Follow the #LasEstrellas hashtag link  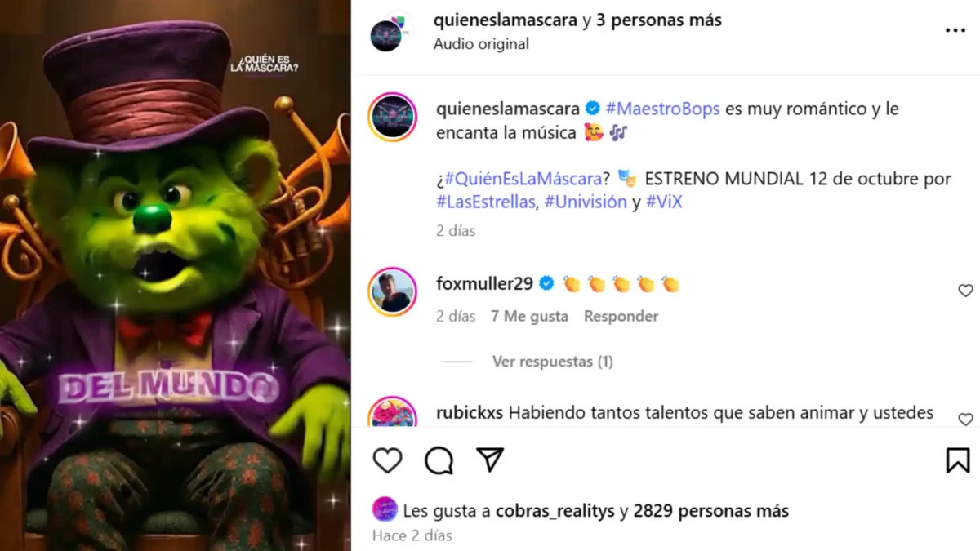(x=486, y=202)
